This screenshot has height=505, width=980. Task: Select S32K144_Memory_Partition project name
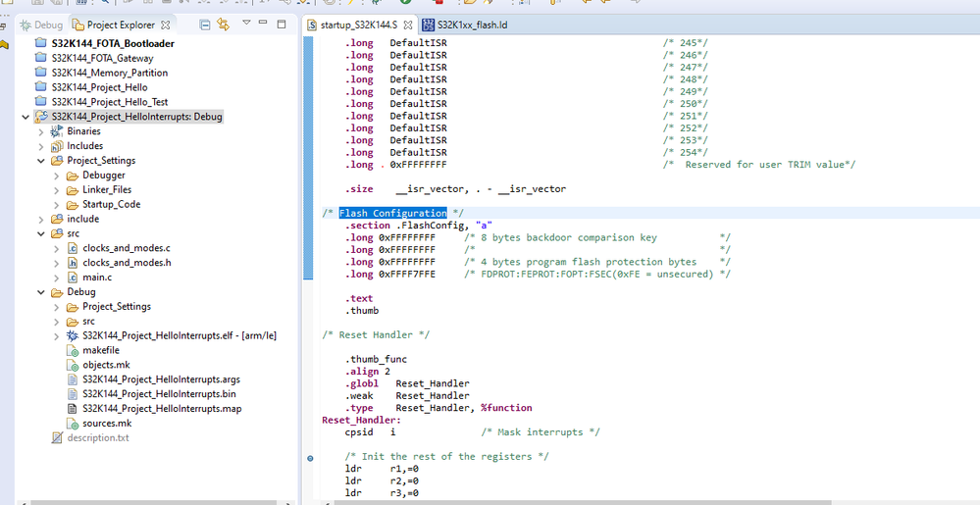coord(109,73)
